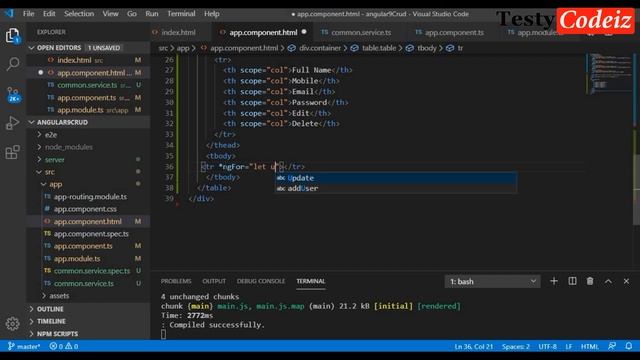Open the Explorer view in activity bar
This screenshot has width=640, height=360.
pyautogui.click(x=13, y=36)
